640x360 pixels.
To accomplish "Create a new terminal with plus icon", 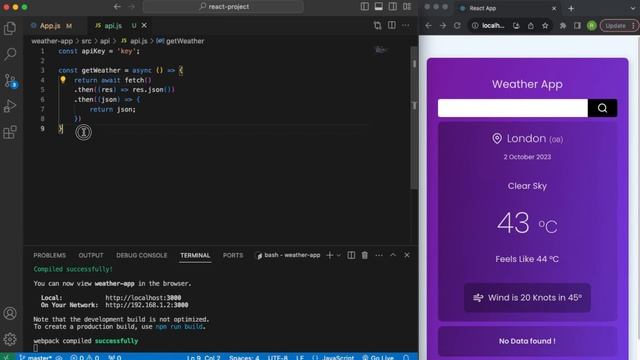I will pos(330,255).
